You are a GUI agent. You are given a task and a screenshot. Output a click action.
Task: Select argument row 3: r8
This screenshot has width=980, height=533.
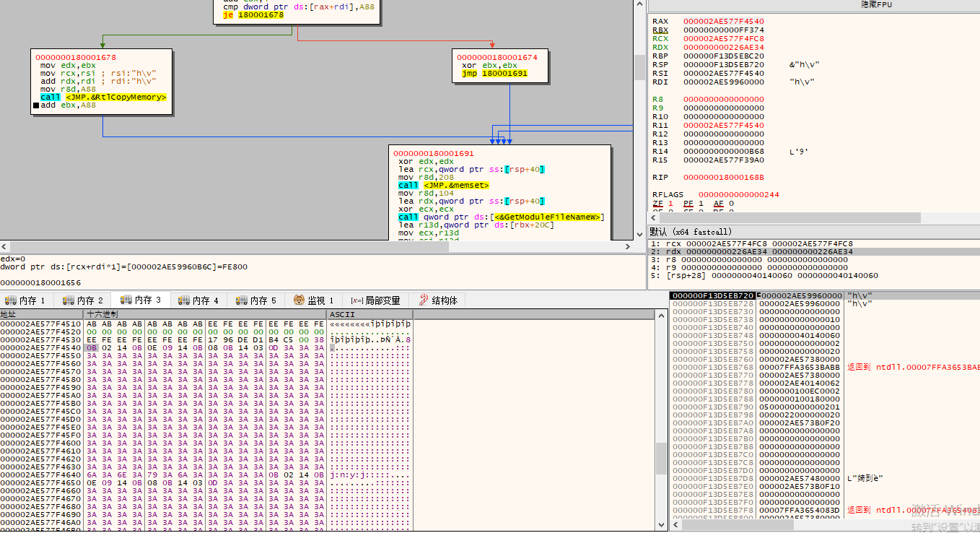coord(813,259)
